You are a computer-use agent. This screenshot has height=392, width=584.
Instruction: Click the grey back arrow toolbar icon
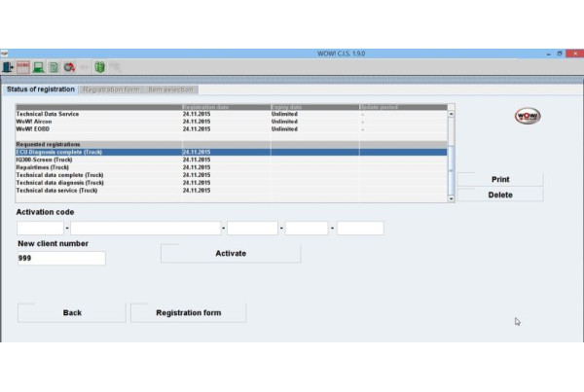pyautogui.click(x=84, y=67)
